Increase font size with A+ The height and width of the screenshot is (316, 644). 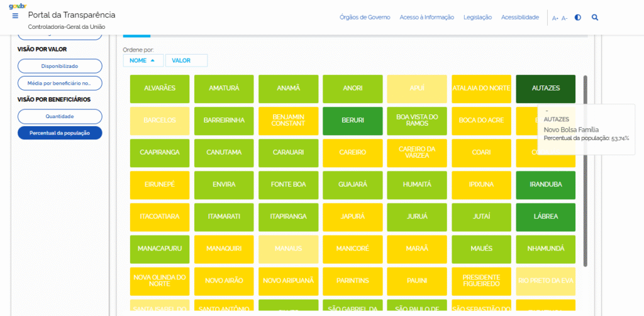pos(555,18)
